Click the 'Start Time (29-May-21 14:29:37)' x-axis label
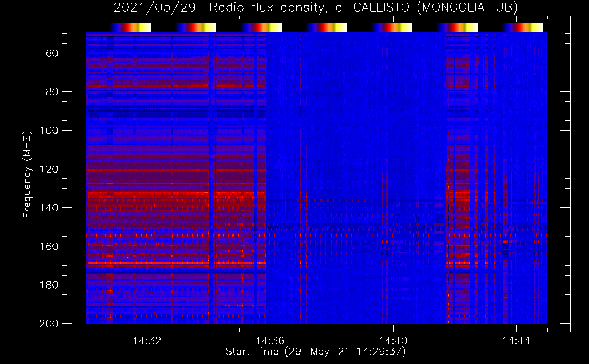The image size is (589, 364). coord(316,352)
